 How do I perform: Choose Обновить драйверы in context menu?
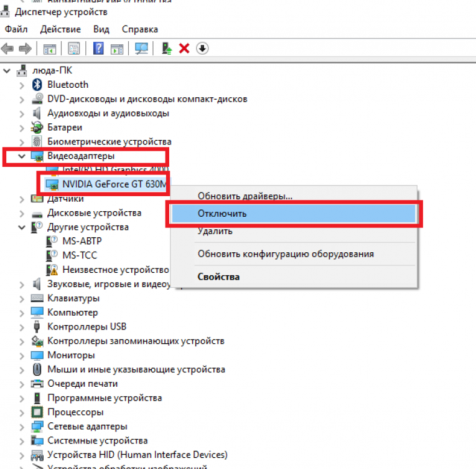click(245, 196)
